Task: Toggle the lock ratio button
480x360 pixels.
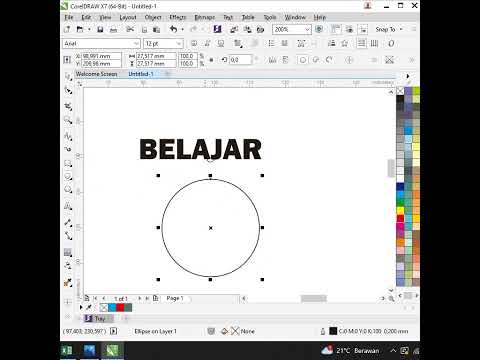Action: tap(211, 60)
